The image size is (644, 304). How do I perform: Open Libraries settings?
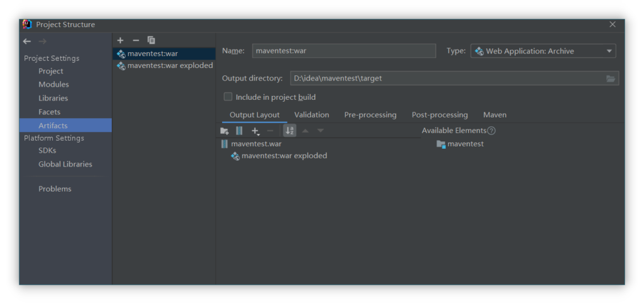pos(53,98)
